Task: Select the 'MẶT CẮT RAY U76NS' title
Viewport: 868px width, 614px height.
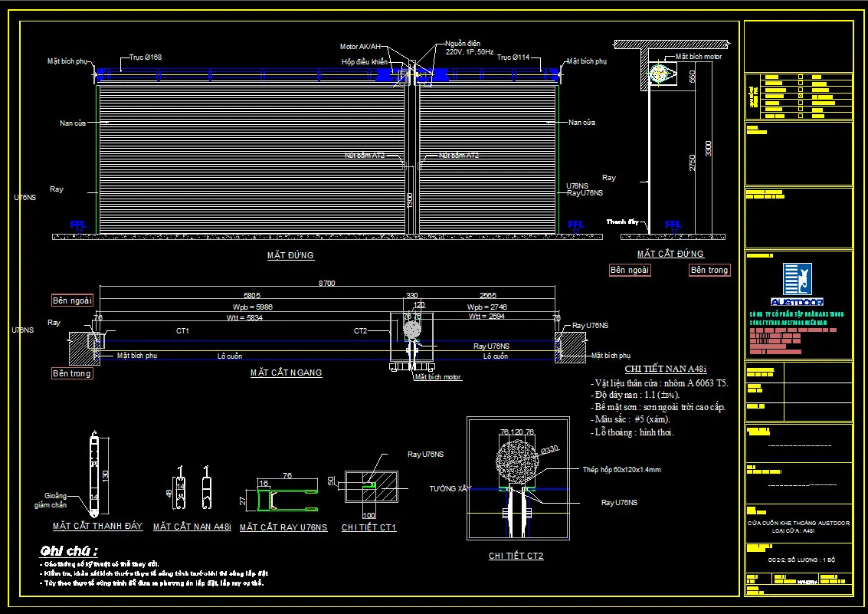Action: tap(283, 527)
